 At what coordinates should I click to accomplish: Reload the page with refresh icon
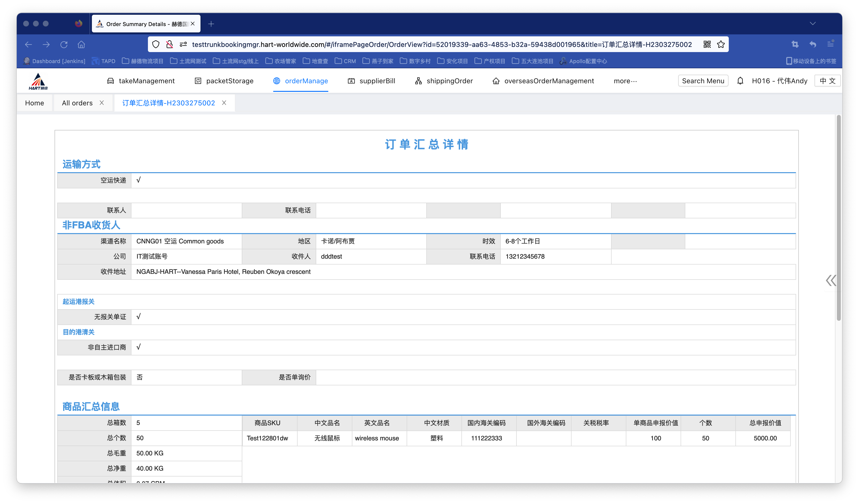(x=64, y=44)
